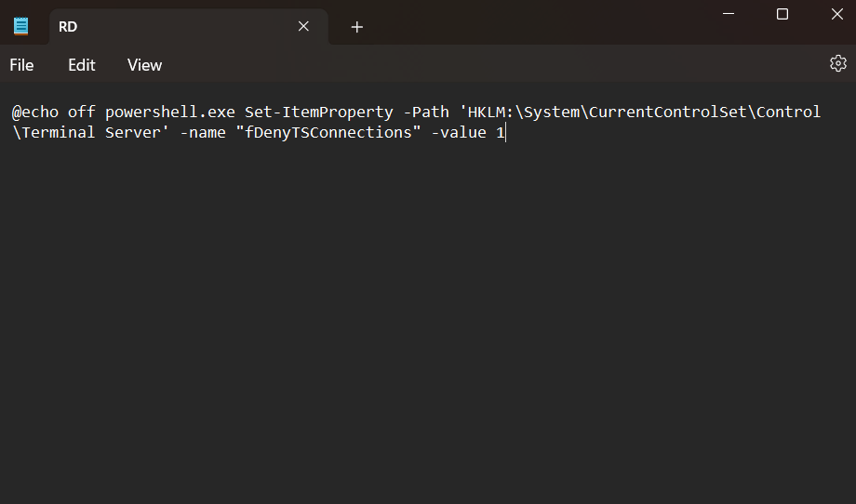Click the -value parameter text
856x504 pixels.
pos(458,132)
